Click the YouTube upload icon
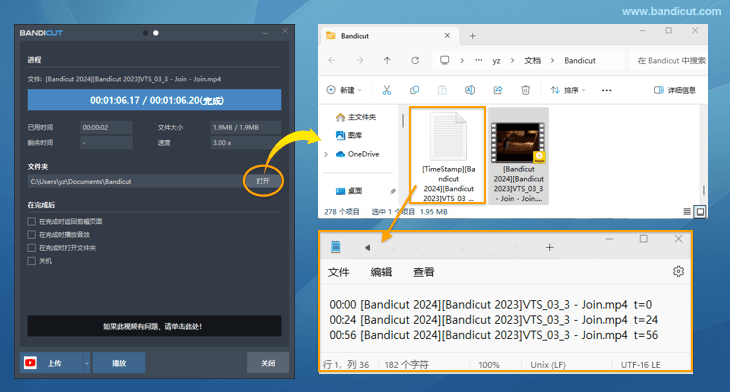This screenshot has height=392, width=730. [30, 363]
